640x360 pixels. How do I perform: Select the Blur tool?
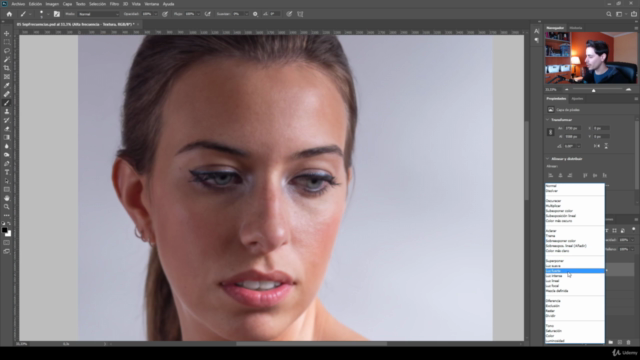click(x=7, y=146)
